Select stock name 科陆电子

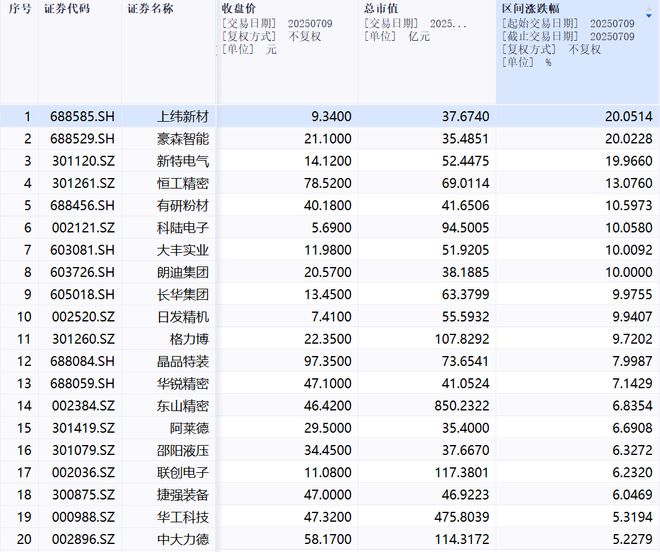[x=183, y=228]
